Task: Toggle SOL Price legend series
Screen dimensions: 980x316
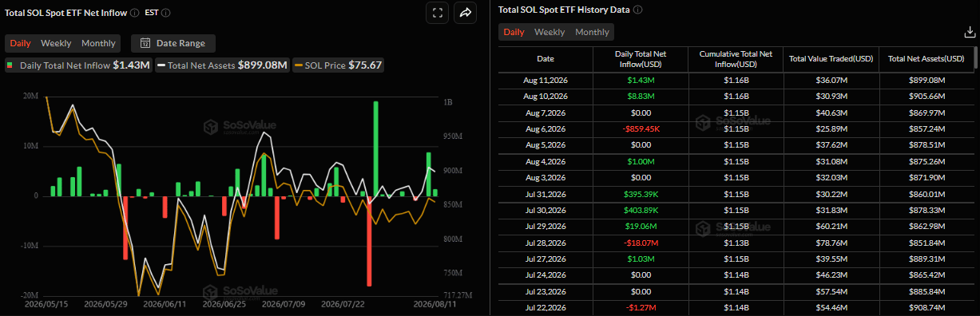Action: (x=339, y=65)
